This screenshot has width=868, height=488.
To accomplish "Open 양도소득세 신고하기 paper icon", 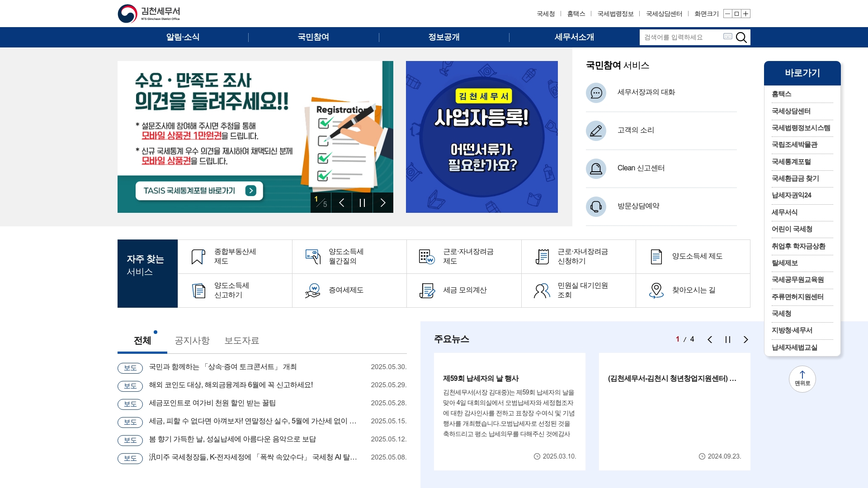I will 198,291.
